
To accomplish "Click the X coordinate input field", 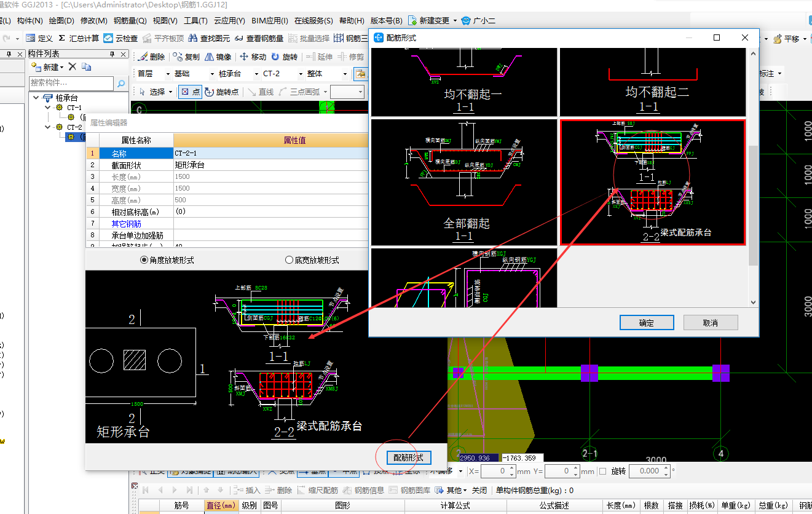I will tap(498, 471).
